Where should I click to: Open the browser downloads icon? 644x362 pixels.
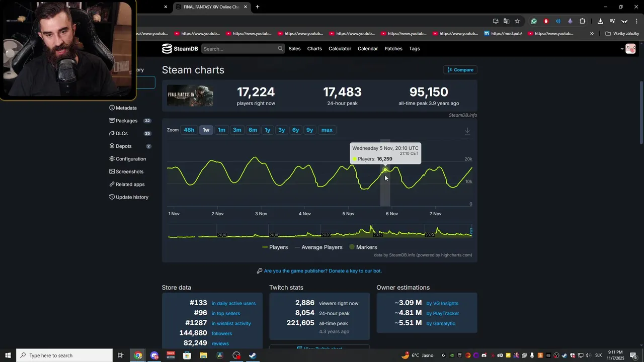[x=600, y=21]
